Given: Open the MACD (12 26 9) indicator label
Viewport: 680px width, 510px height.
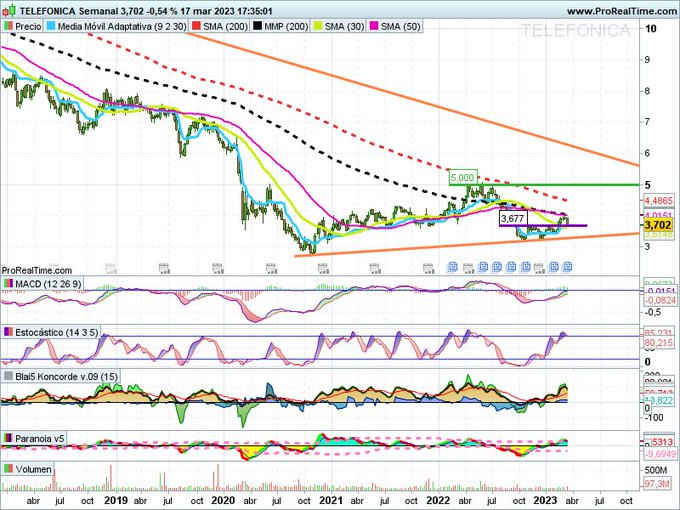Looking at the screenshot, I should [42, 284].
